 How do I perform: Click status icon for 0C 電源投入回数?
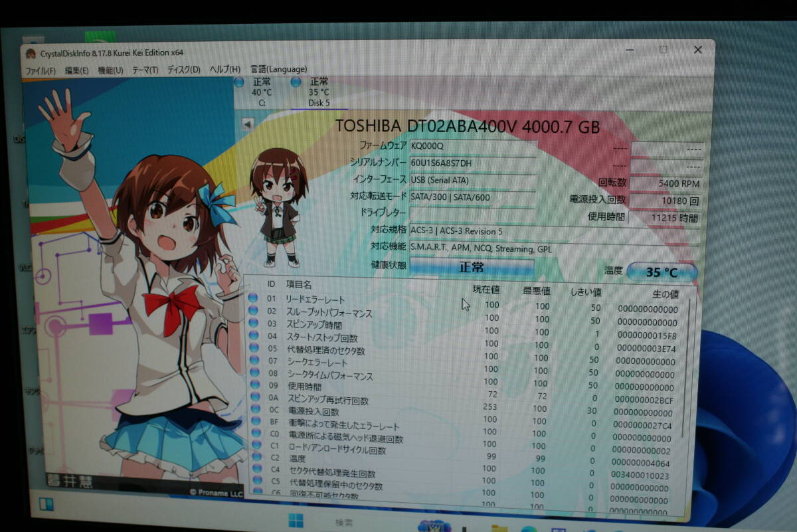coord(254,409)
